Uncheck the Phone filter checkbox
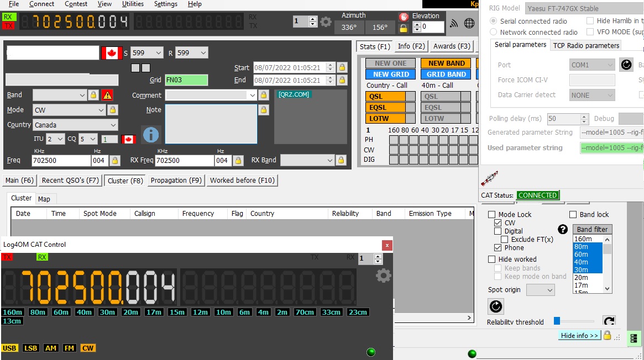 498,248
